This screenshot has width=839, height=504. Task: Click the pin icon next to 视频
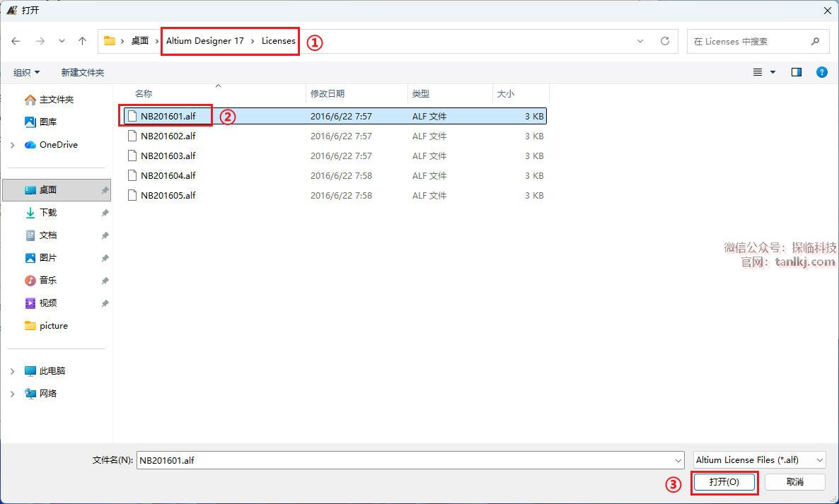[105, 303]
